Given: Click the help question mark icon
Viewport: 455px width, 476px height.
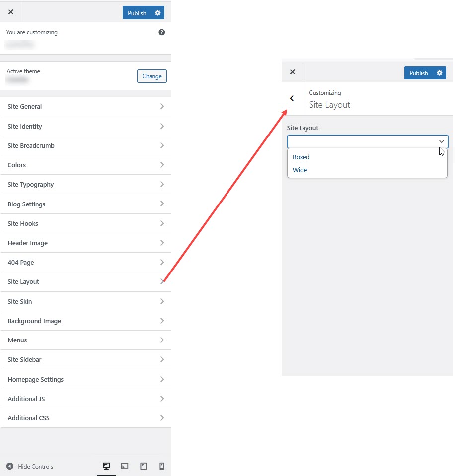Looking at the screenshot, I should pyautogui.click(x=161, y=32).
